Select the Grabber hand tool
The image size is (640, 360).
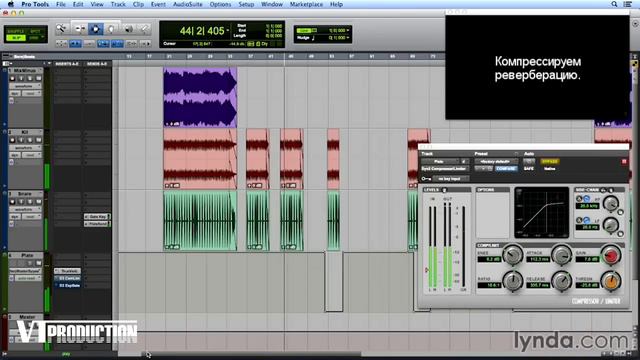[111, 29]
